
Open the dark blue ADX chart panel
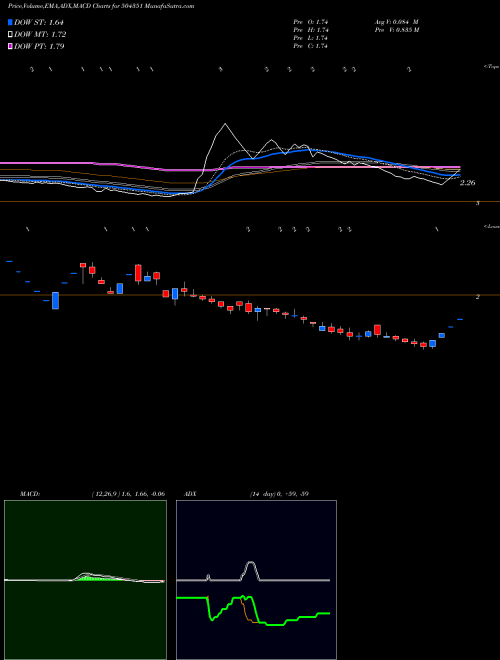click(256, 580)
